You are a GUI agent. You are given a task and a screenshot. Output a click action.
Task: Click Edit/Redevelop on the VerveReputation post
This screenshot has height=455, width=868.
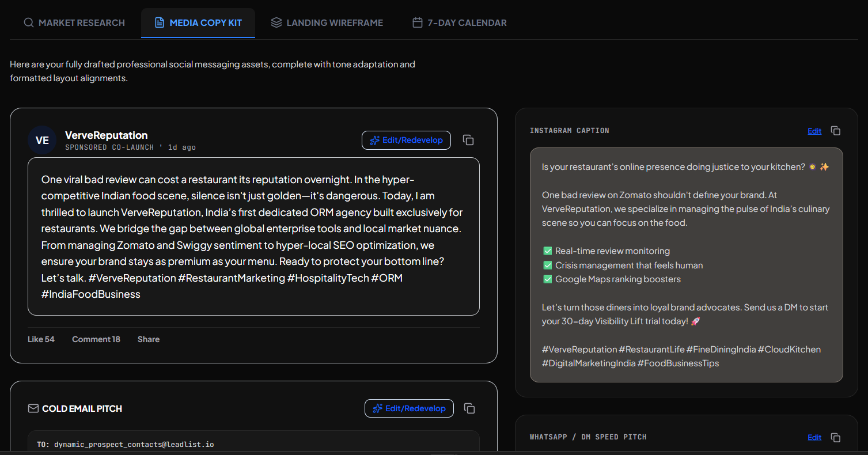click(x=406, y=140)
